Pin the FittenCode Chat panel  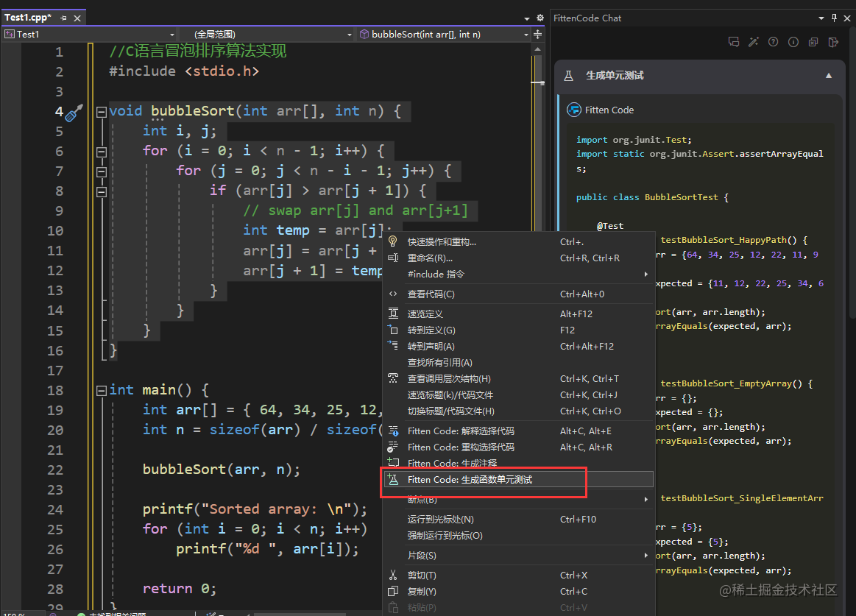[x=834, y=18]
